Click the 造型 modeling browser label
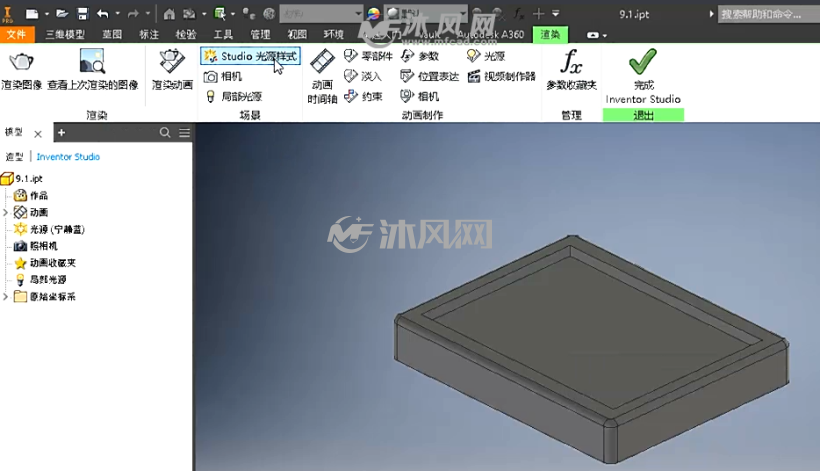Screen dimensions: 820x471 click(15, 157)
